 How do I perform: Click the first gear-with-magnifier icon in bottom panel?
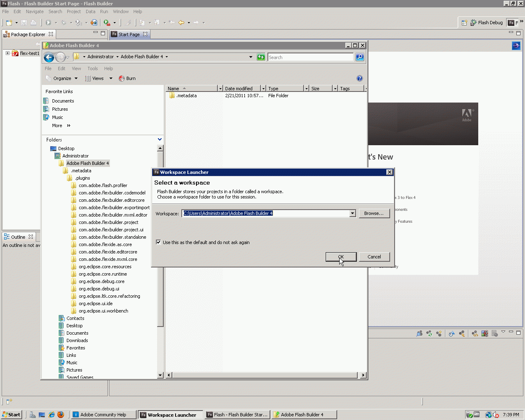[x=419, y=333]
